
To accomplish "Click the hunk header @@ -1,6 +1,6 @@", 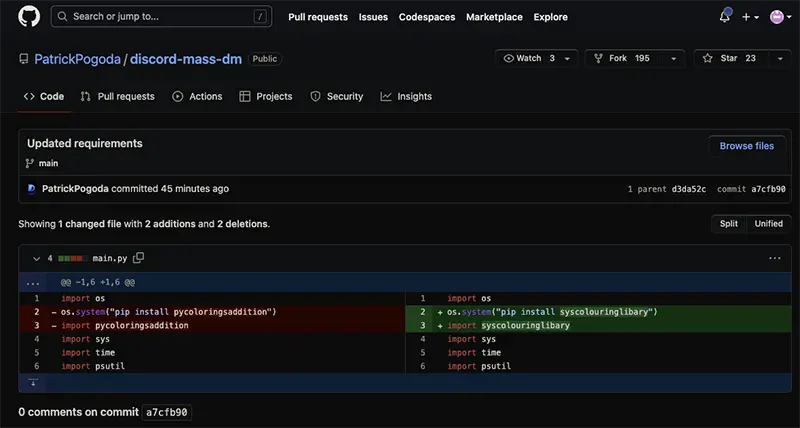I will click(x=98, y=282).
